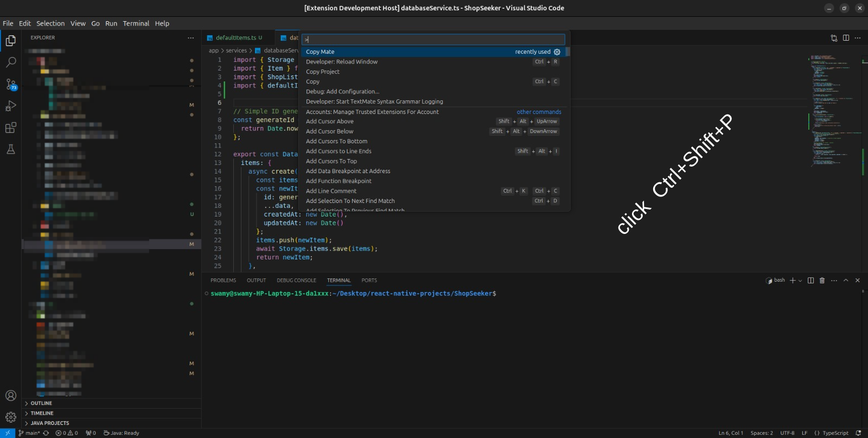The width and height of the screenshot is (868, 438).
Task: Click the code minimap overview
Action: [x=835, y=111]
